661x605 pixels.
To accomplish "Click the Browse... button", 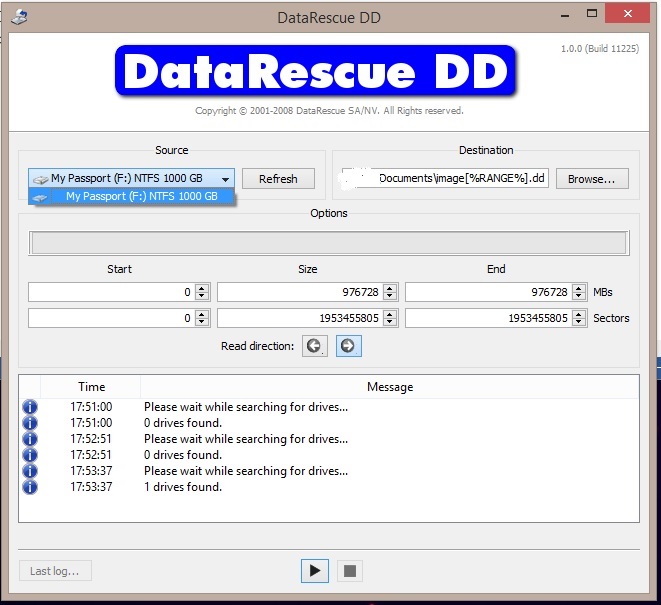I will click(x=592, y=179).
